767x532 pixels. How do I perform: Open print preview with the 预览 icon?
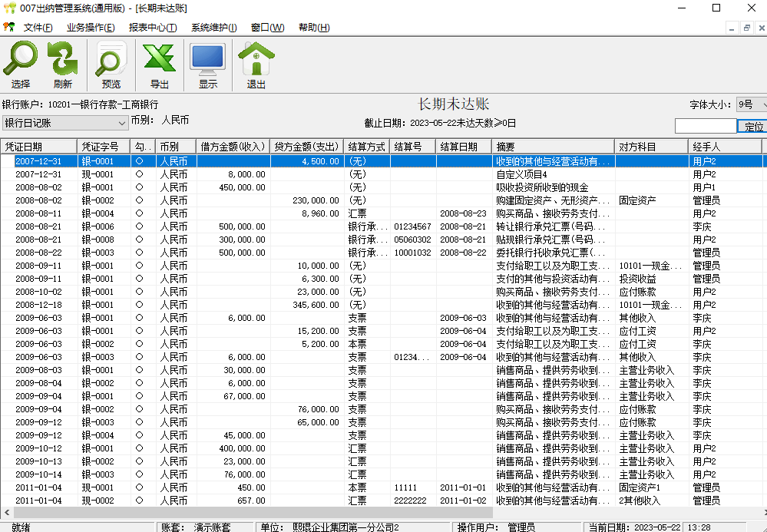(x=111, y=65)
